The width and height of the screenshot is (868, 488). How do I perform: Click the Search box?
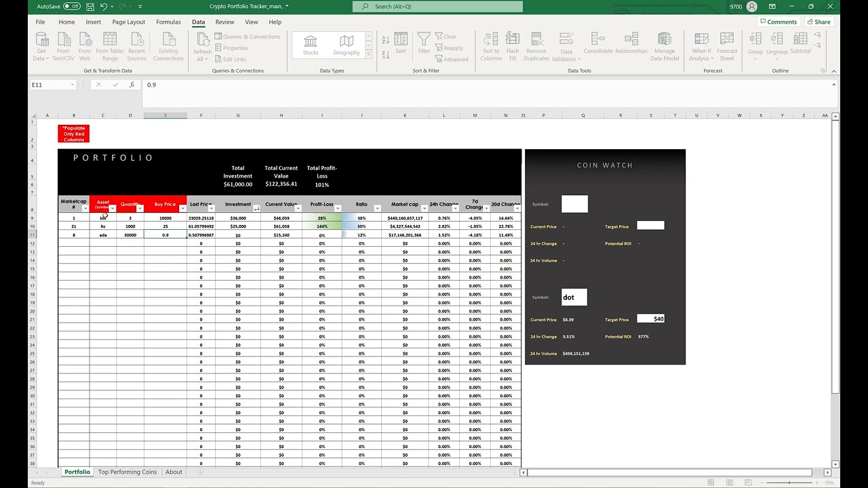point(437,6)
